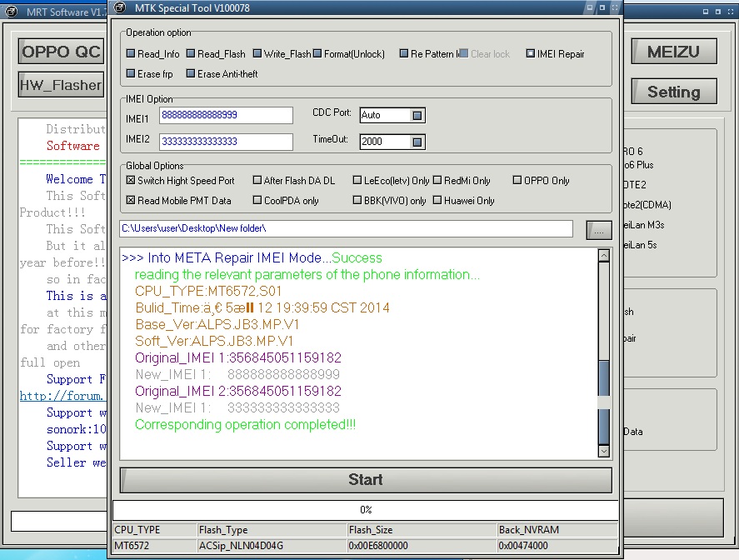Check the IMEI Repair option
This screenshot has height=560, width=739.
(x=531, y=54)
